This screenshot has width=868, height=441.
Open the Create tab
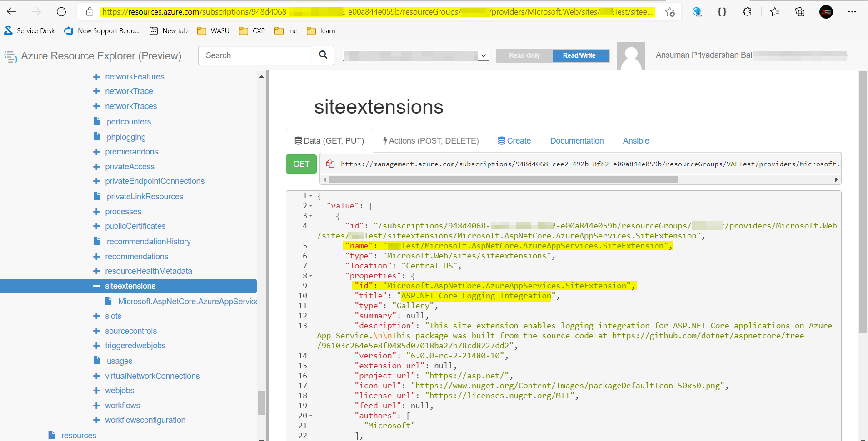pyautogui.click(x=514, y=141)
